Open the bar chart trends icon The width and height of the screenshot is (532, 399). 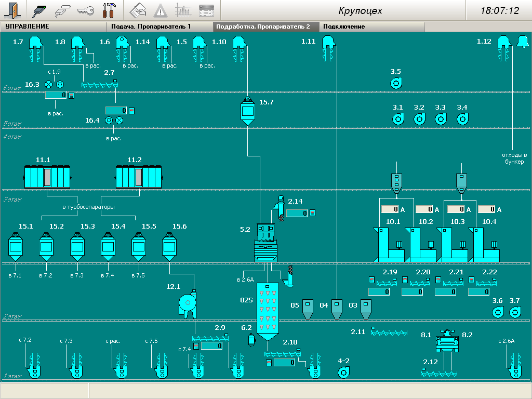click(183, 10)
